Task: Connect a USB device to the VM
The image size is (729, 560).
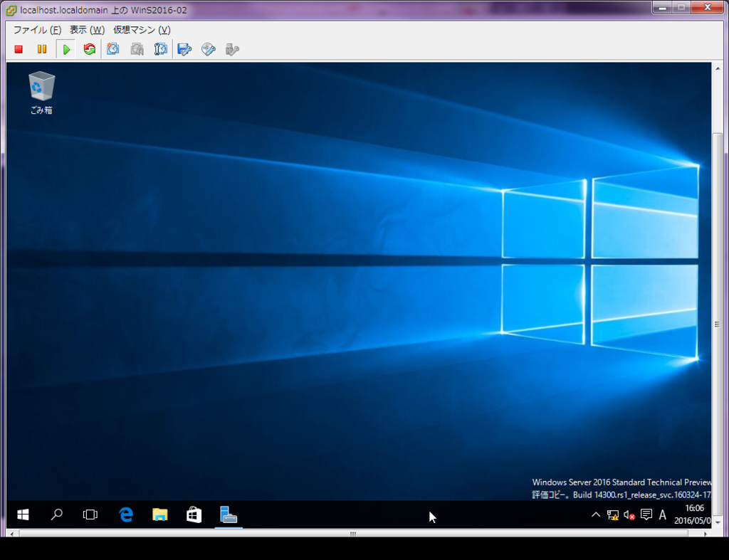Action: tap(232, 48)
